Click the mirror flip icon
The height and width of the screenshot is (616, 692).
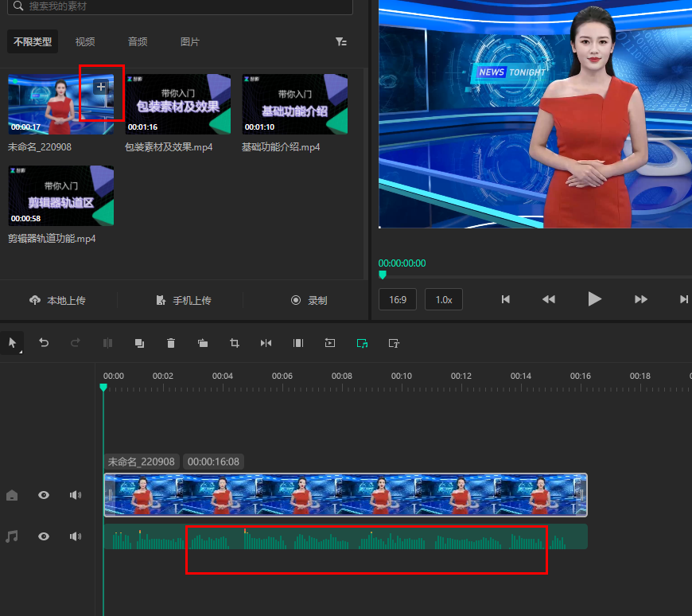(266, 343)
